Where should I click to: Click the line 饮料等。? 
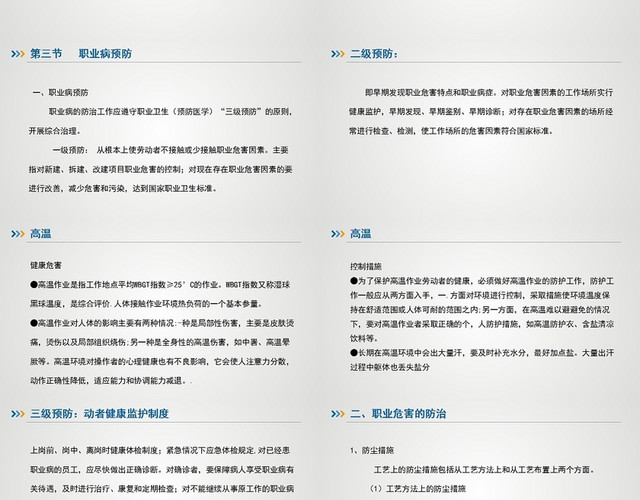click(x=364, y=338)
